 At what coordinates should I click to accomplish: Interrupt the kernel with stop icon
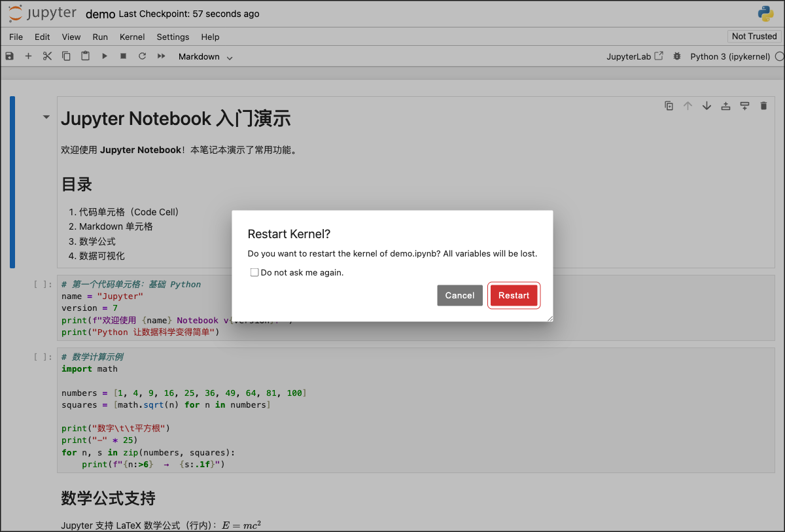click(123, 56)
